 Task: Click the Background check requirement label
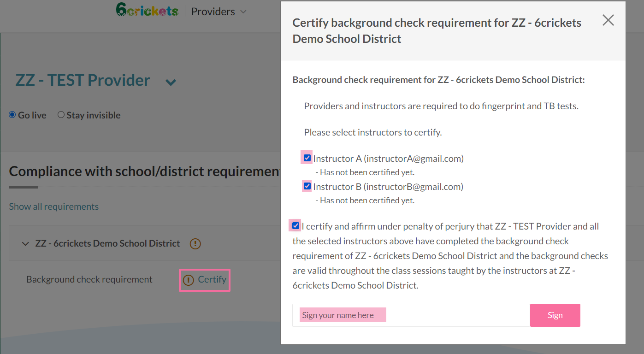[x=89, y=280]
